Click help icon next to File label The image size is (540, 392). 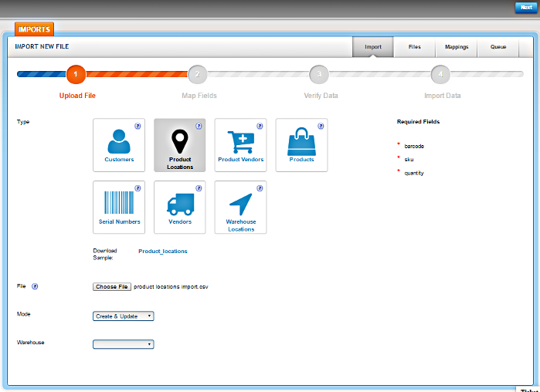36,286
